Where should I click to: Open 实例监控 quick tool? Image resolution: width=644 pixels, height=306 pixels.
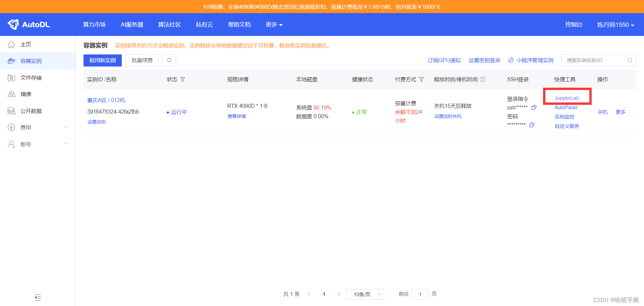pos(564,117)
